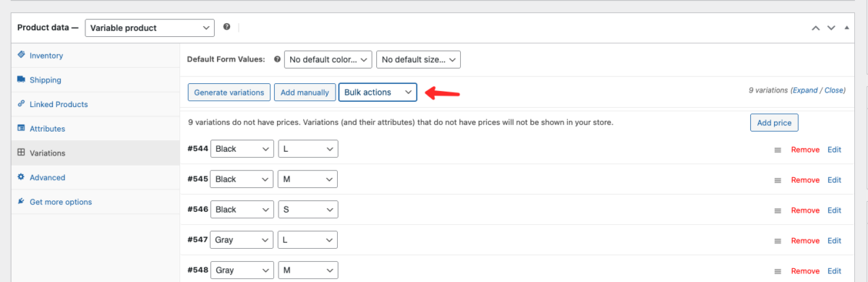Click drag handle icon for variation #547
This screenshot has height=282, width=868.
tap(778, 241)
